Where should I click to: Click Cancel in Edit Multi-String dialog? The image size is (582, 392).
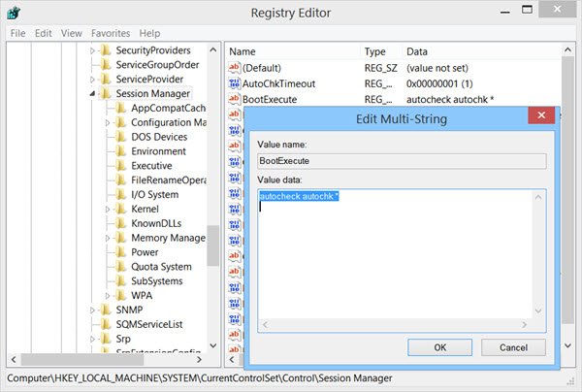[x=513, y=347]
